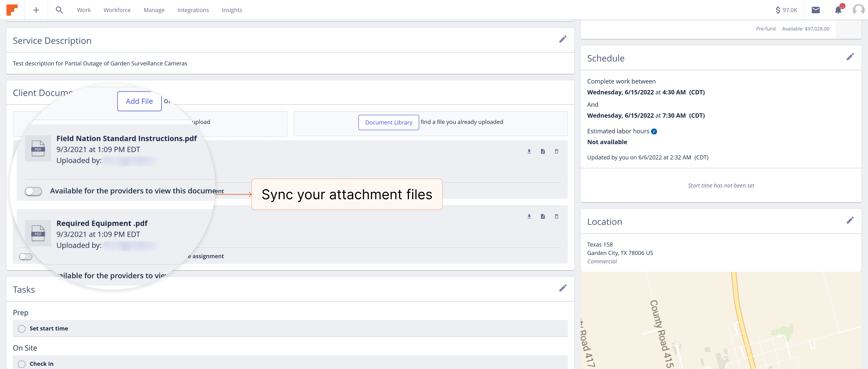Open the messages envelope icon
This screenshot has width=868, height=369.
click(x=815, y=10)
